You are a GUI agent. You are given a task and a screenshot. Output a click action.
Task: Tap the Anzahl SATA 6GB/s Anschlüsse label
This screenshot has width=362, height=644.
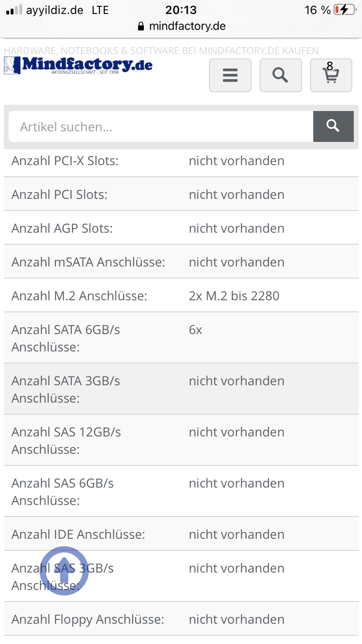click(66, 338)
